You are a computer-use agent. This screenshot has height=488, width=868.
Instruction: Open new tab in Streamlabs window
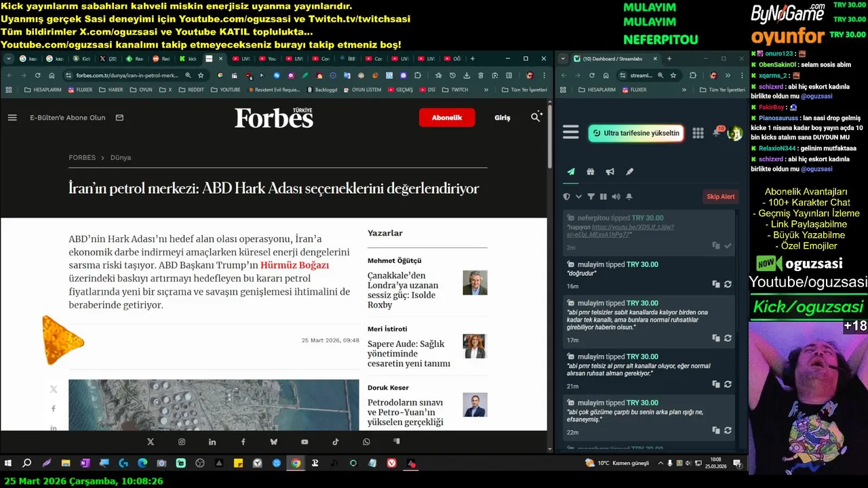pos(669,59)
